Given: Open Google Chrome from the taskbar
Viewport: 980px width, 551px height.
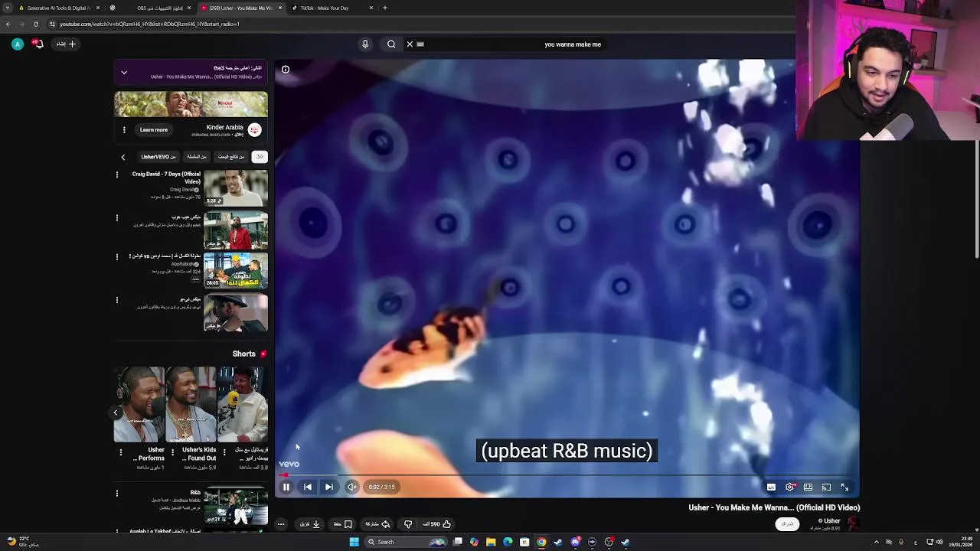Looking at the screenshot, I should coord(541,542).
